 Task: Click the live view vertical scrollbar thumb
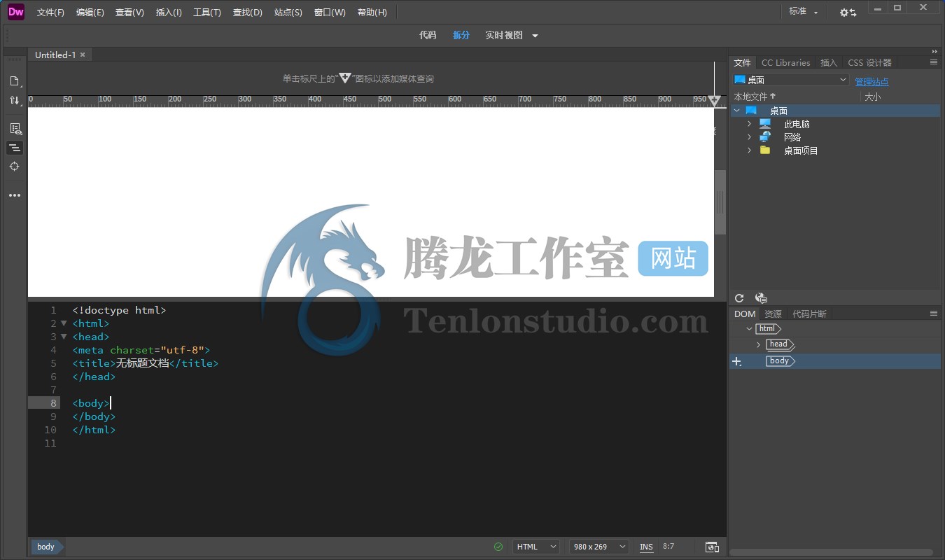[720, 202]
